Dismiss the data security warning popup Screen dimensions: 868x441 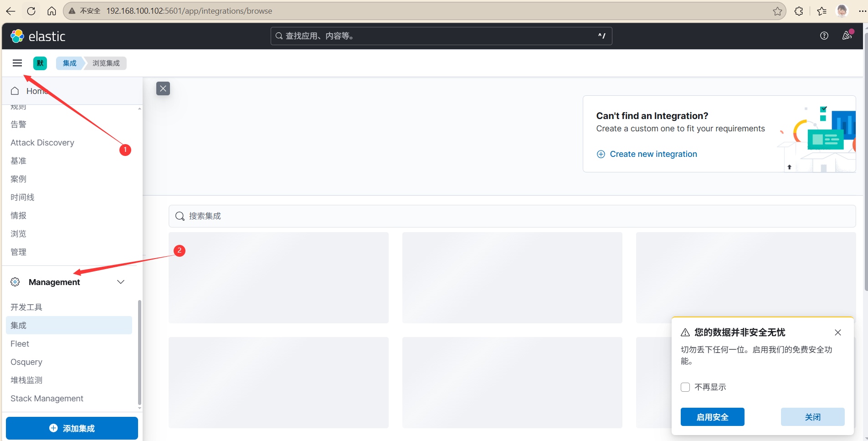click(x=838, y=332)
